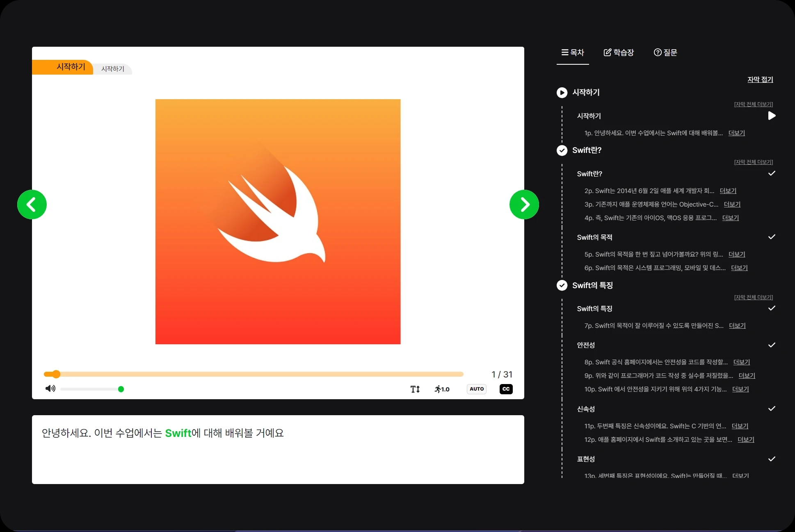Screen dimensions: 795x532
Task: Click the checkmark on the Swift의 특징 lesson row
Action: 772,308
